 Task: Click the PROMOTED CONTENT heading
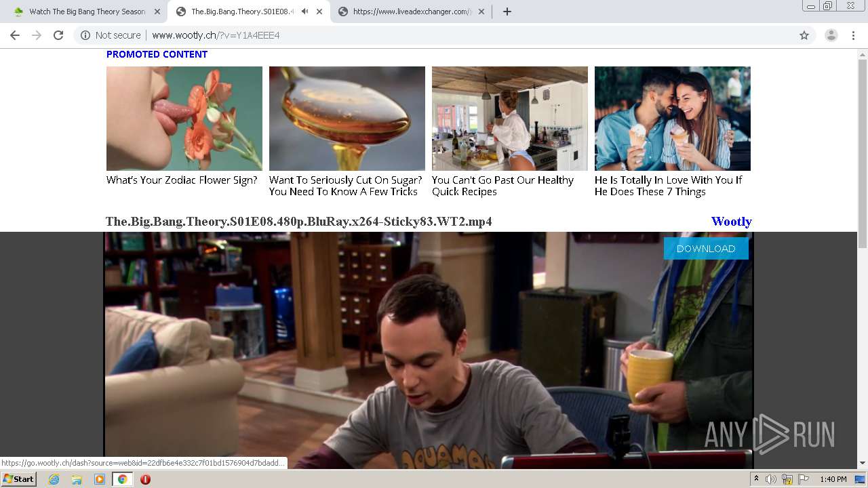(157, 54)
